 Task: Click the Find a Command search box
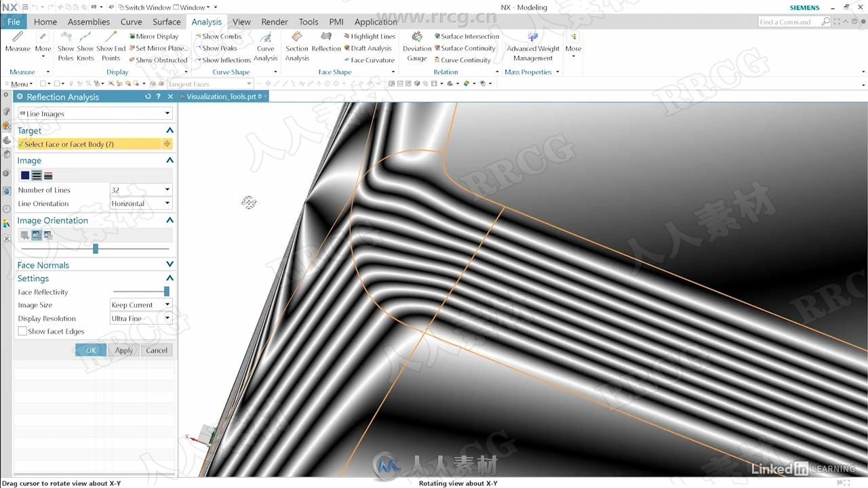pyautogui.click(x=795, y=22)
